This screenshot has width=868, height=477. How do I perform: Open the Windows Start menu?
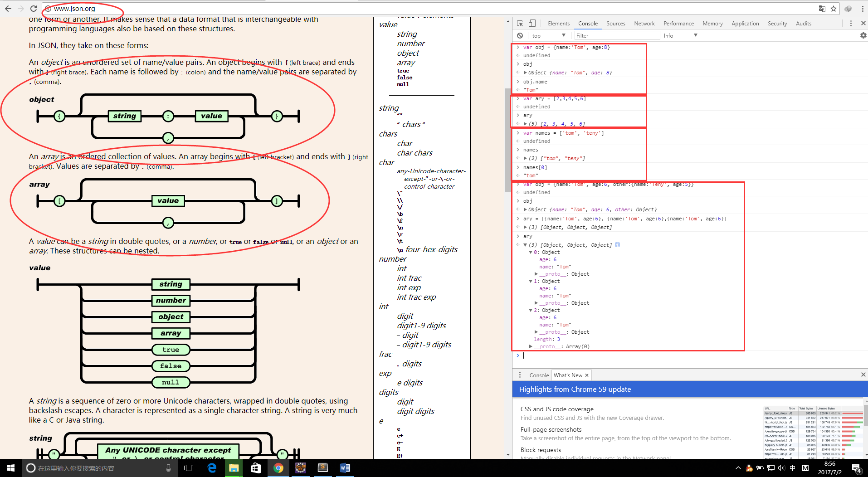click(x=11, y=468)
